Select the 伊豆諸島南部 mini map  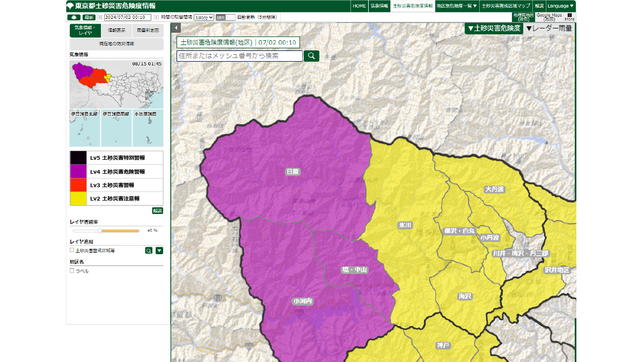click(116, 129)
